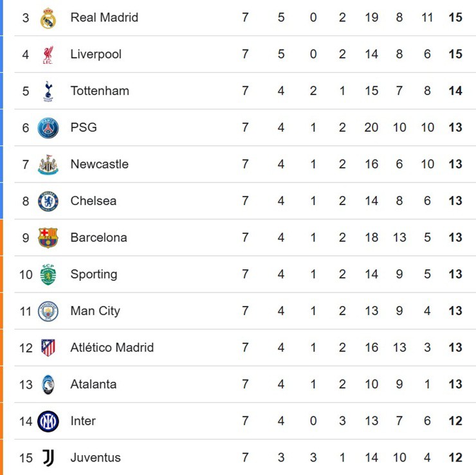Click the Juventus logo

pyautogui.click(x=48, y=458)
